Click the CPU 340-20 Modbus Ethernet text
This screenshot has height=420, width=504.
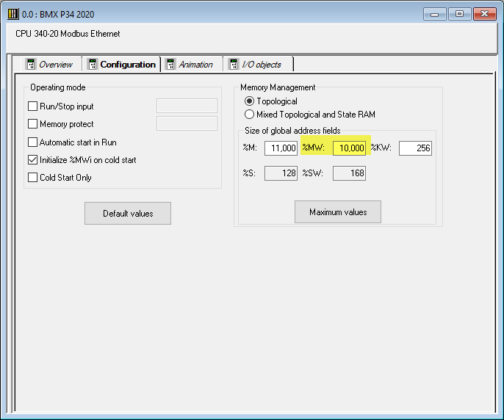tap(68, 34)
